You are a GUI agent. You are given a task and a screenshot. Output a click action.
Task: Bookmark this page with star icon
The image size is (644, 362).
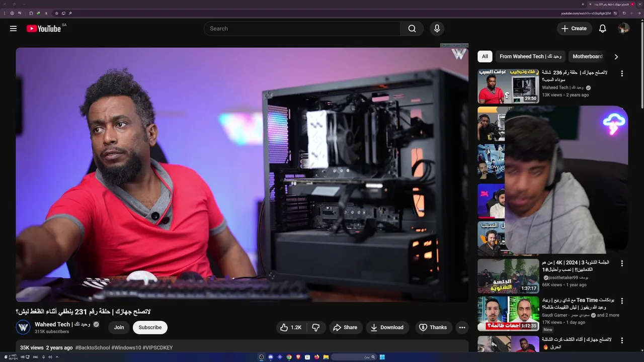pyautogui.click(x=57, y=13)
